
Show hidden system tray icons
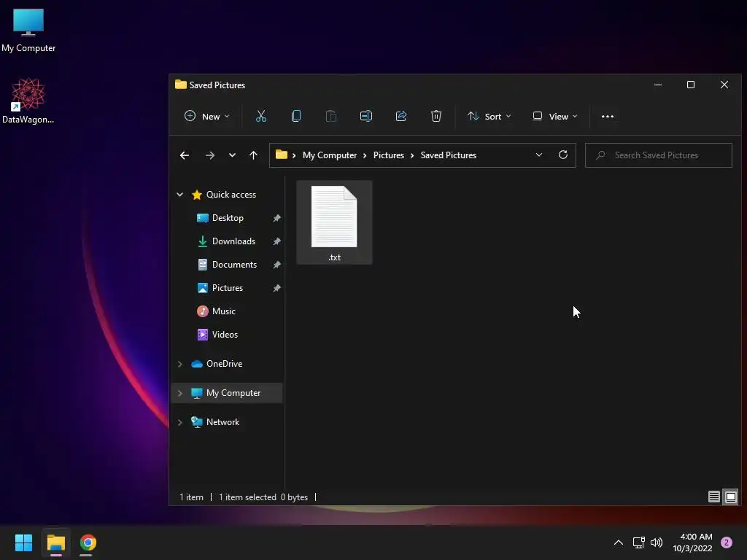(x=619, y=542)
